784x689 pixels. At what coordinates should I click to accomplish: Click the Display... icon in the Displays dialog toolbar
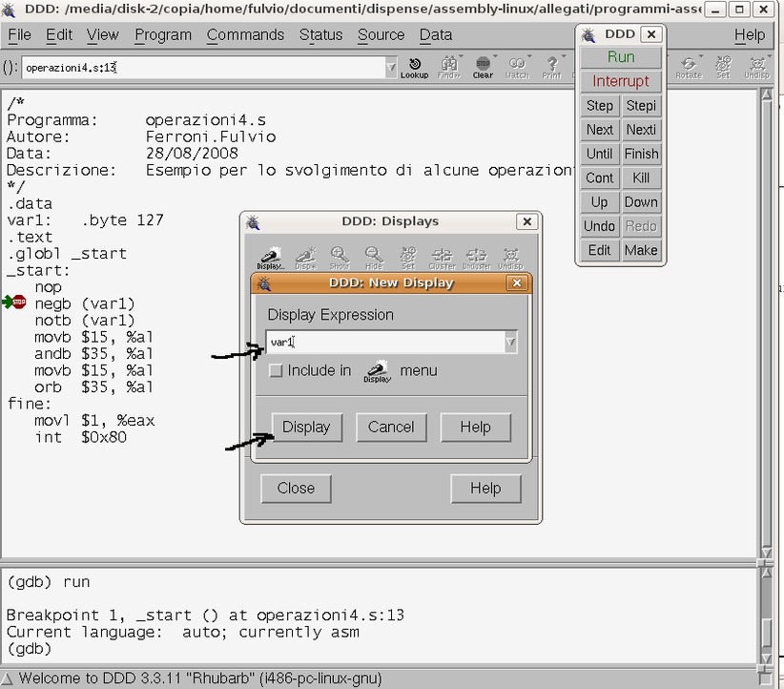(271, 259)
